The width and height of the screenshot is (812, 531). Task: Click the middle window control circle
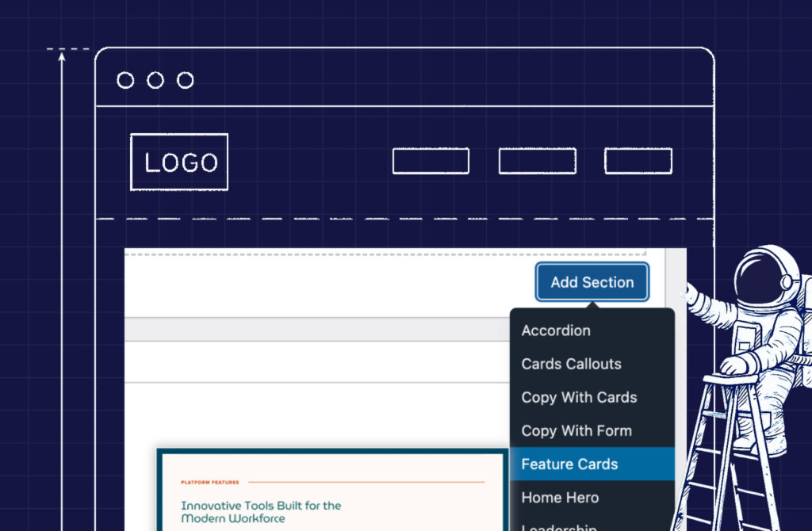tap(155, 80)
